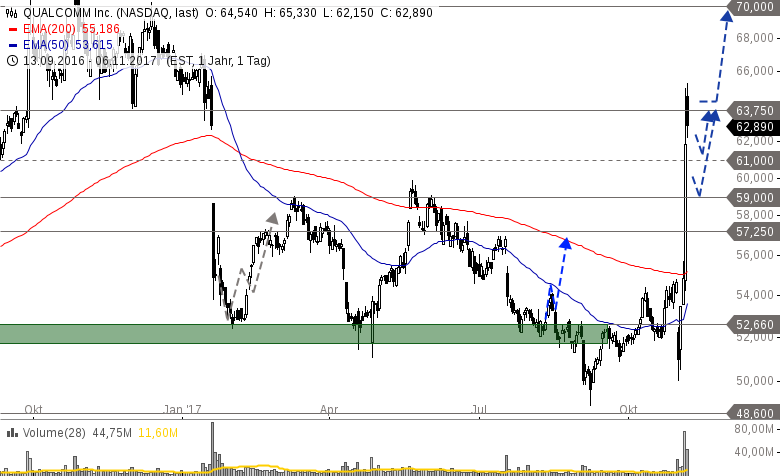
Task: Click the gray dashed arrow near Jan '17
Action: pos(272,216)
